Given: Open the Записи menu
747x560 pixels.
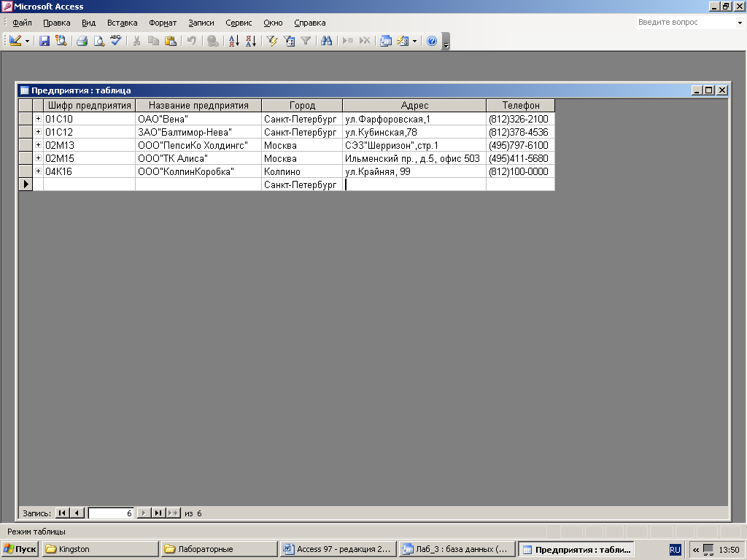Looking at the screenshot, I should tap(201, 23).
